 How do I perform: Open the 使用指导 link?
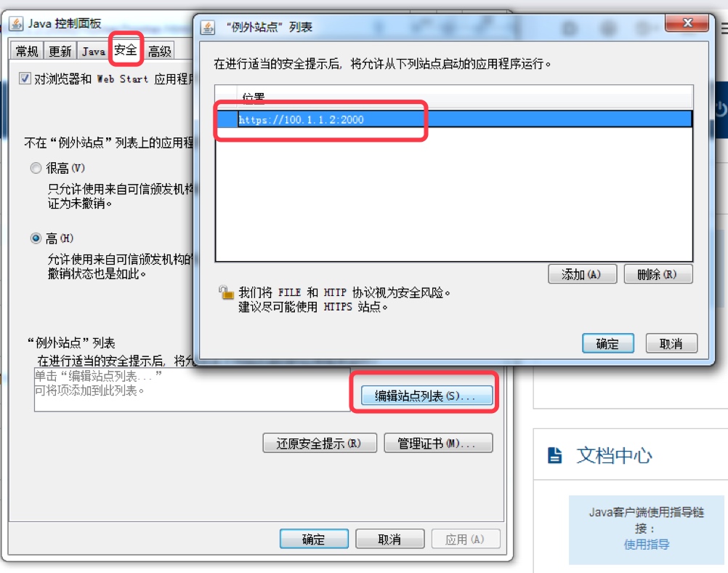click(x=647, y=544)
